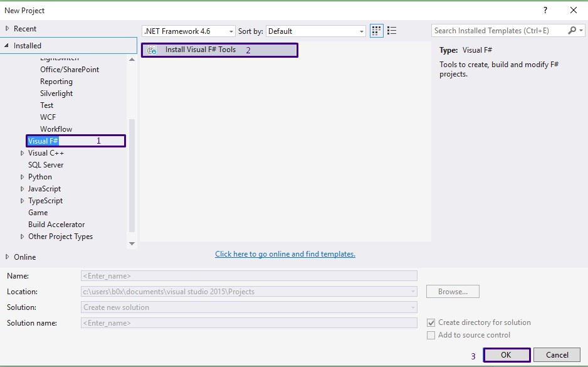Enable Add to source control
The image size is (588, 367).
[432, 335]
